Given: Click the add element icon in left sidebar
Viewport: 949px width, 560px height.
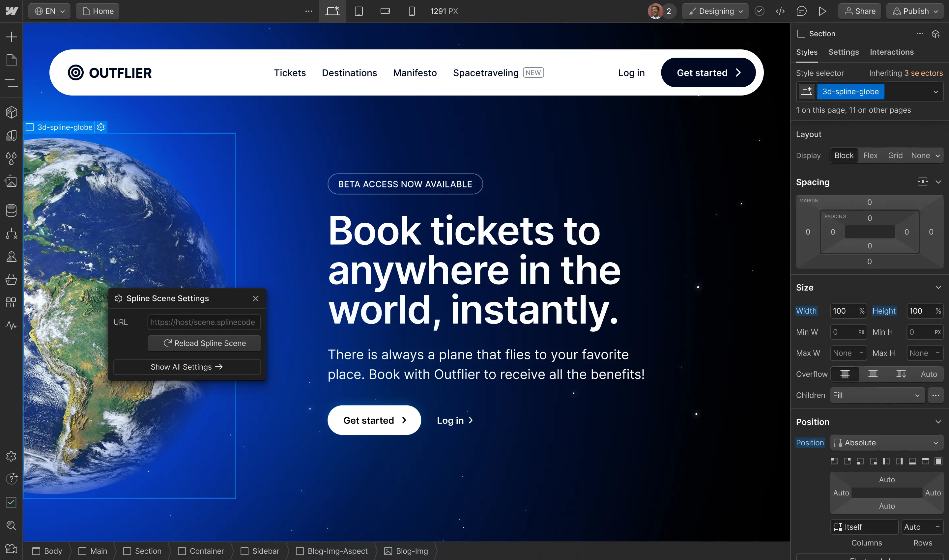Looking at the screenshot, I should click(11, 37).
